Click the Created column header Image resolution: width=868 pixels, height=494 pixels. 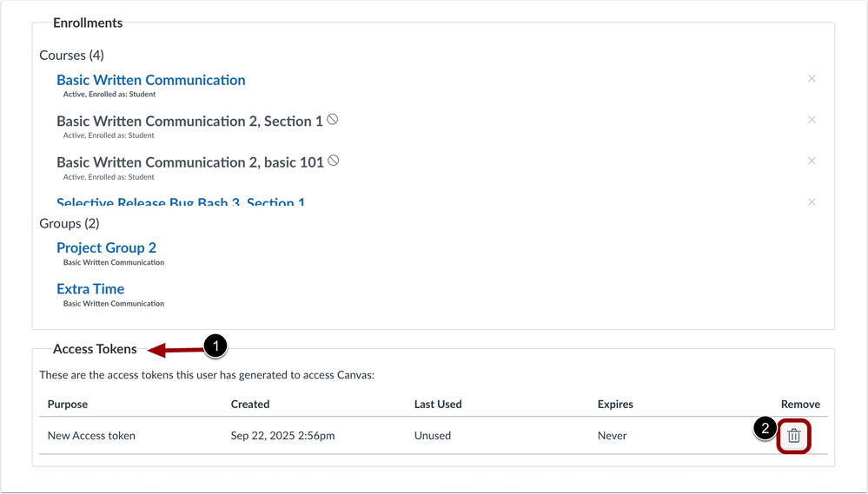point(250,404)
